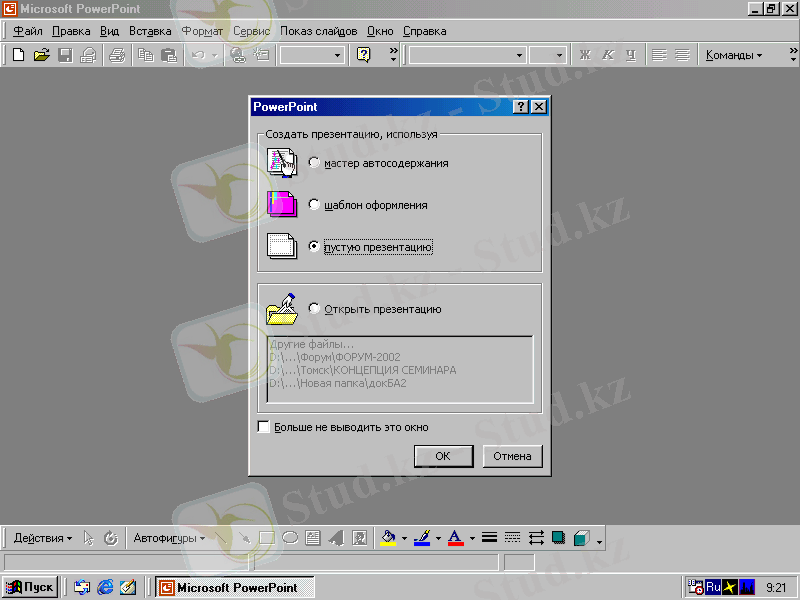
Task: Toggle Underline (Ч) formatting
Action: point(631,55)
